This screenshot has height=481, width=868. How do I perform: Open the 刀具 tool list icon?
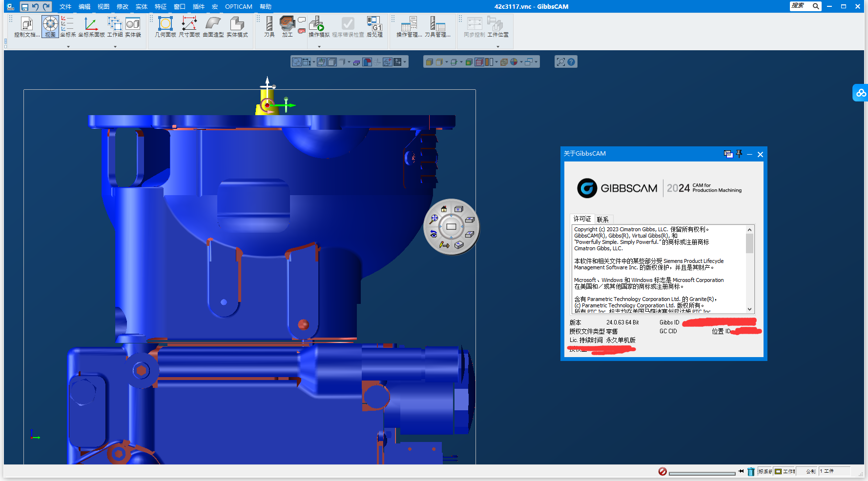tap(269, 26)
